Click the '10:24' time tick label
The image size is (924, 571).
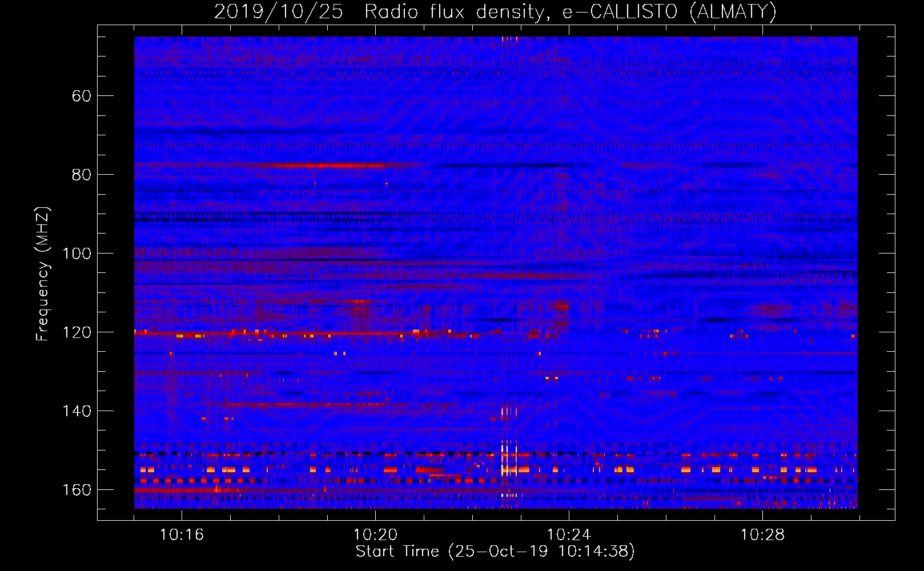[569, 535]
